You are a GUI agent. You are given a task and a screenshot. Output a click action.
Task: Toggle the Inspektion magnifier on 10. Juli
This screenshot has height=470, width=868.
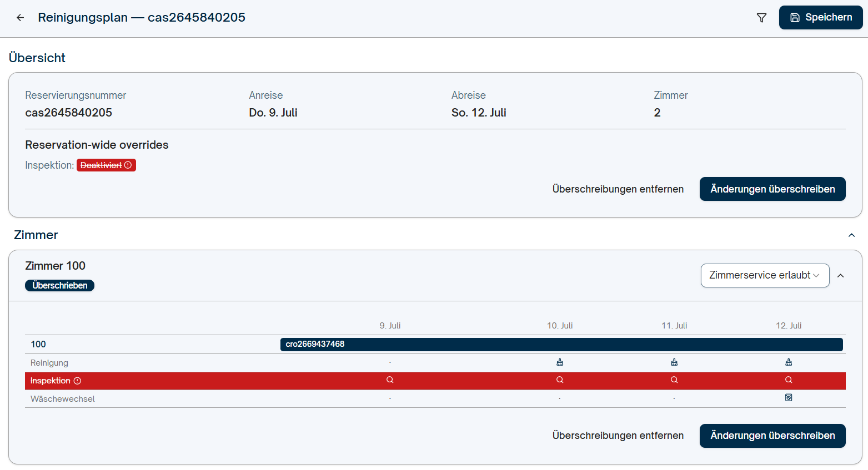560,380
